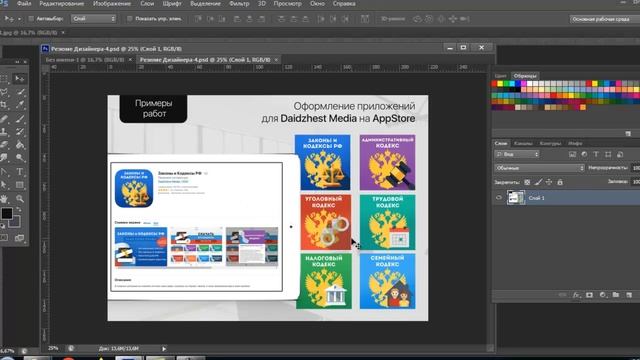640x360 pixels.
Task: Toggle lock image pixels
Action: pyautogui.click(x=538, y=182)
